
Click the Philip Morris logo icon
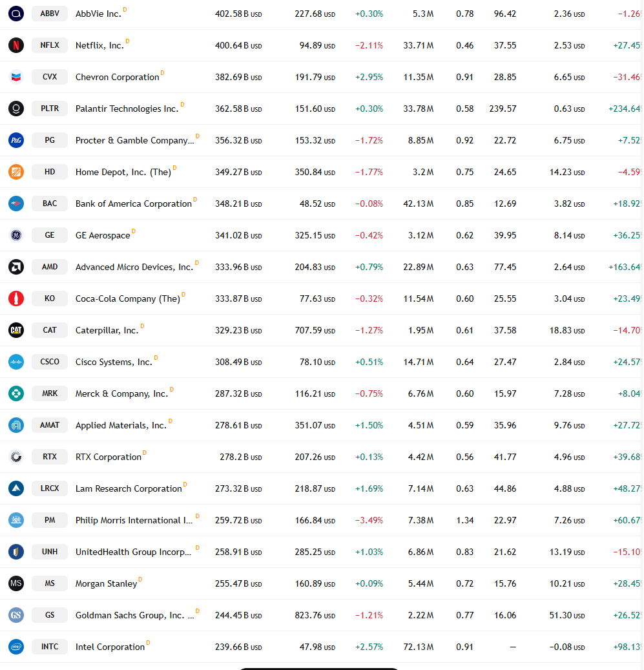(16, 520)
